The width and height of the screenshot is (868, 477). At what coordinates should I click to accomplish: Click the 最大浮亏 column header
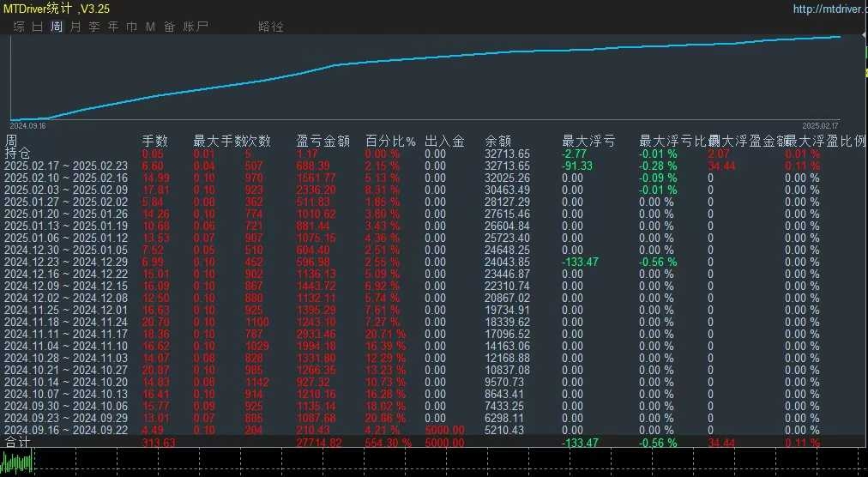588,142
